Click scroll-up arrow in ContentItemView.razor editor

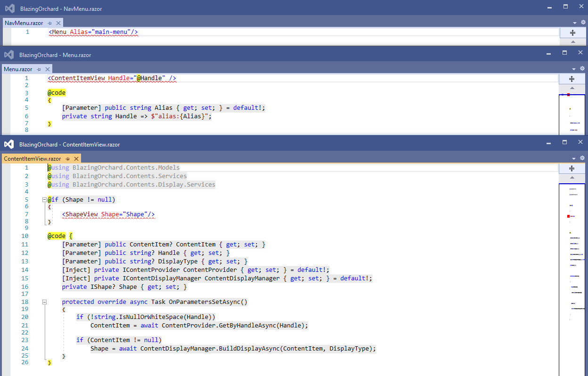[x=573, y=178]
